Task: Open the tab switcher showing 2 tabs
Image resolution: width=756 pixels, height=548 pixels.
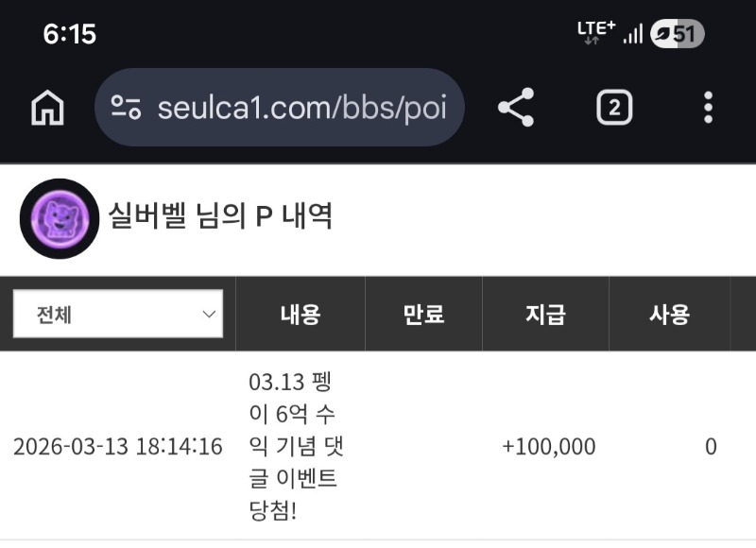Action: 614,108
